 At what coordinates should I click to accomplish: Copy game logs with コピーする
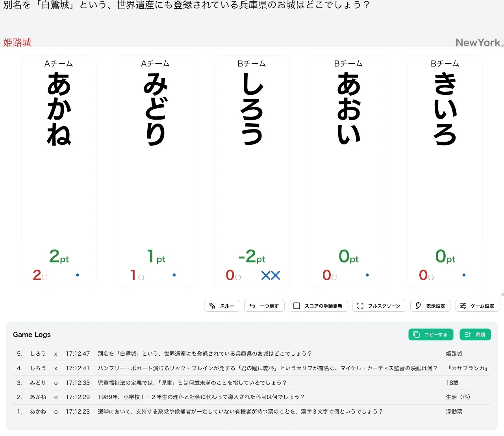[x=431, y=334]
